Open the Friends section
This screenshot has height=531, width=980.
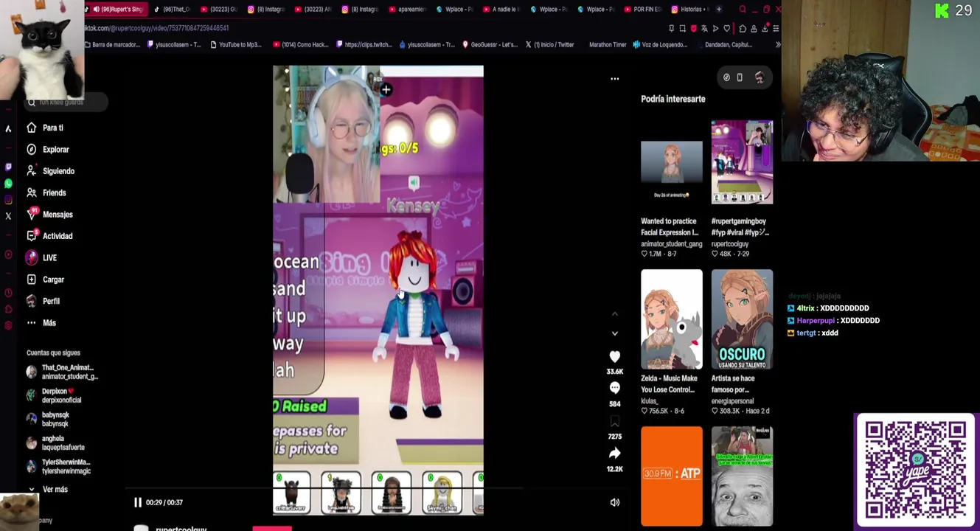[x=46, y=192]
